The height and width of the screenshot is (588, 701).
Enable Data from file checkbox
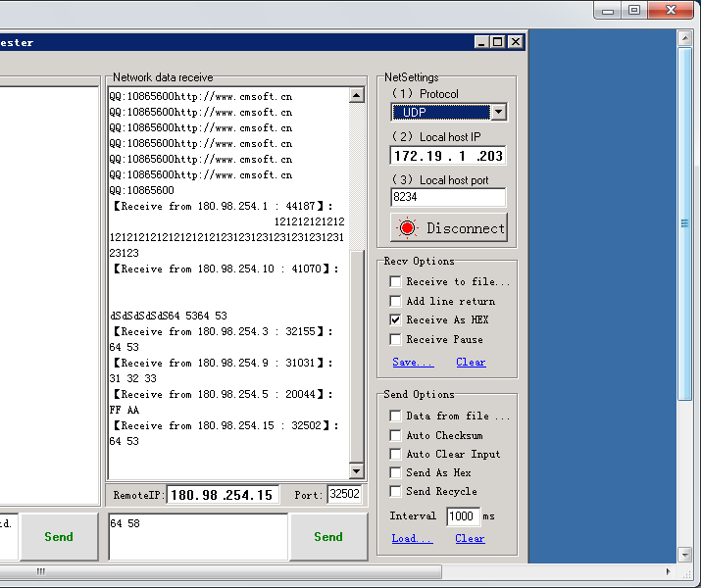tap(396, 416)
